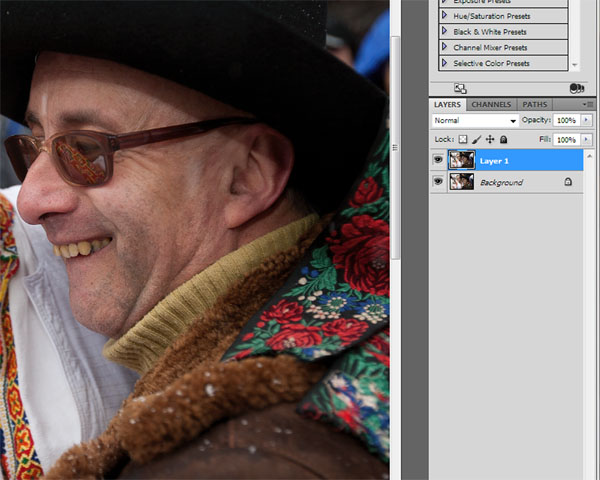Open the Fill slider arrow
Screen dimensions: 600x480
click(x=585, y=140)
